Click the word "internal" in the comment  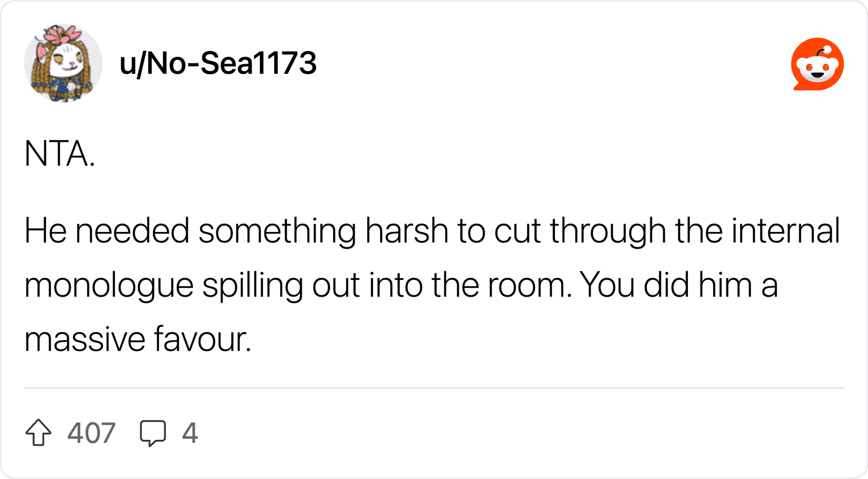point(786,231)
